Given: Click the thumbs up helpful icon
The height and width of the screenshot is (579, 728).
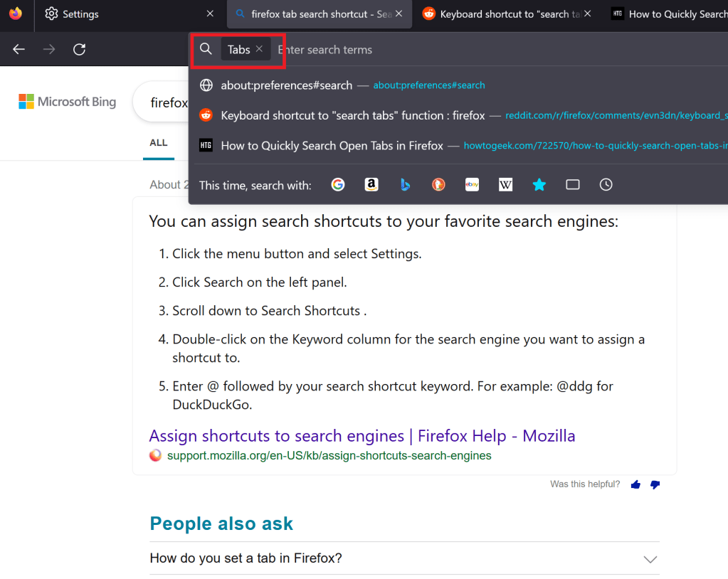Looking at the screenshot, I should 635,484.
